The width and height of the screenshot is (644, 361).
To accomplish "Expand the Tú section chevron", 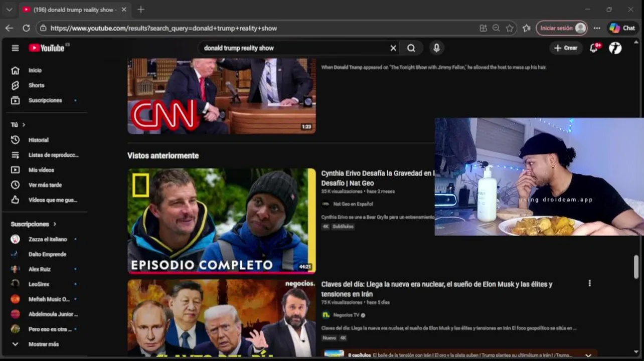I will pyautogui.click(x=24, y=125).
